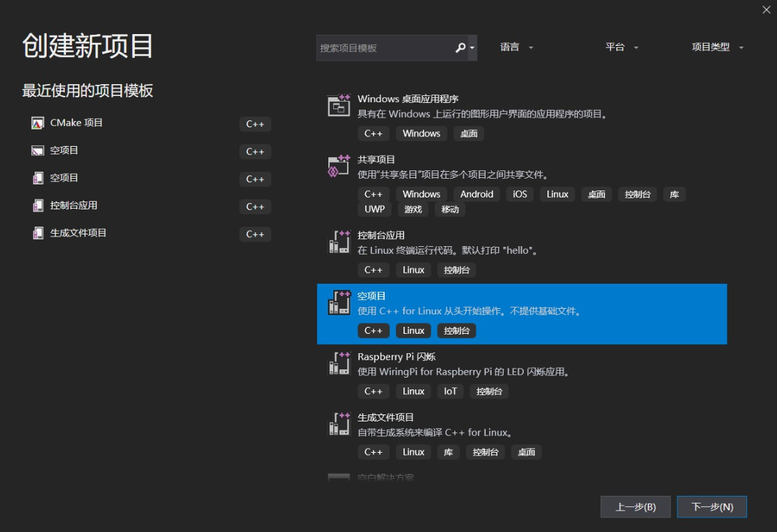Select the 共享项目 template title
Image resolution: width=777 pixels, height=532 pixels.
point(376,159)
